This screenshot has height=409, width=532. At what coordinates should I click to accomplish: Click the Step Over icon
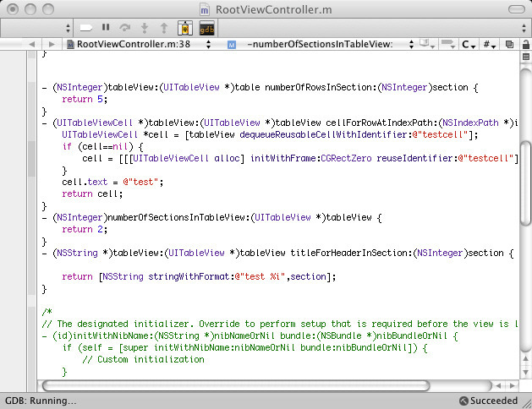coord(125,27)
